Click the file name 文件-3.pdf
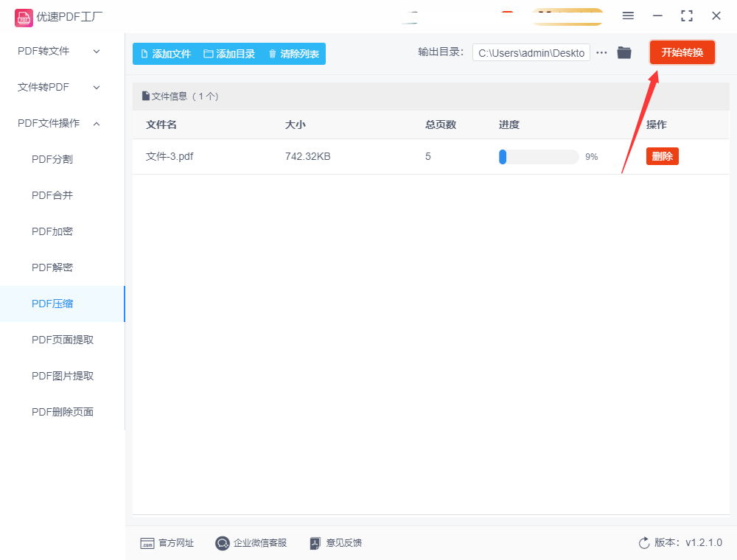 pyautogui.click(x=170, y=156)
